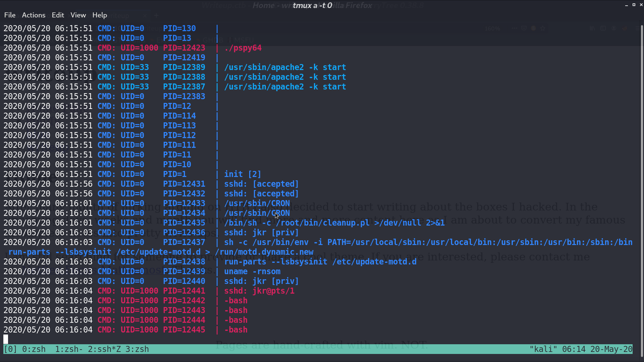644x362 pixels.
Task: Maximize the terminal window
Action: pos(634,5)
